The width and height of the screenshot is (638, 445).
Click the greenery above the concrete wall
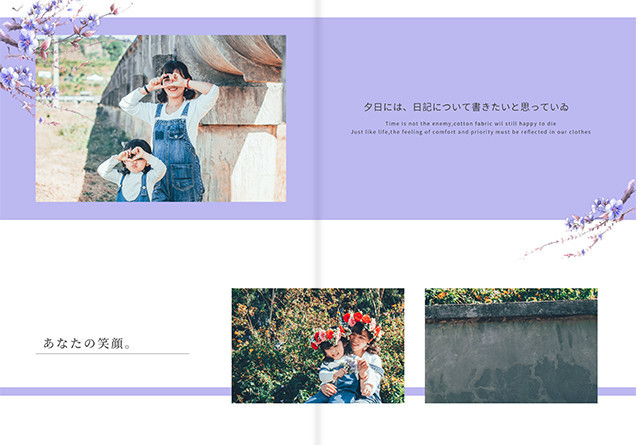point(511,295)
